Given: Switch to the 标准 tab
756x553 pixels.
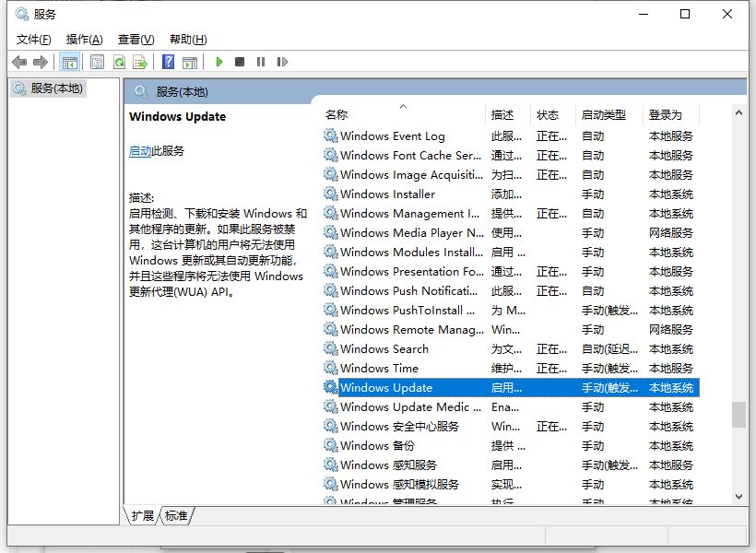Looking at the screenshot, I should [176, 516].
